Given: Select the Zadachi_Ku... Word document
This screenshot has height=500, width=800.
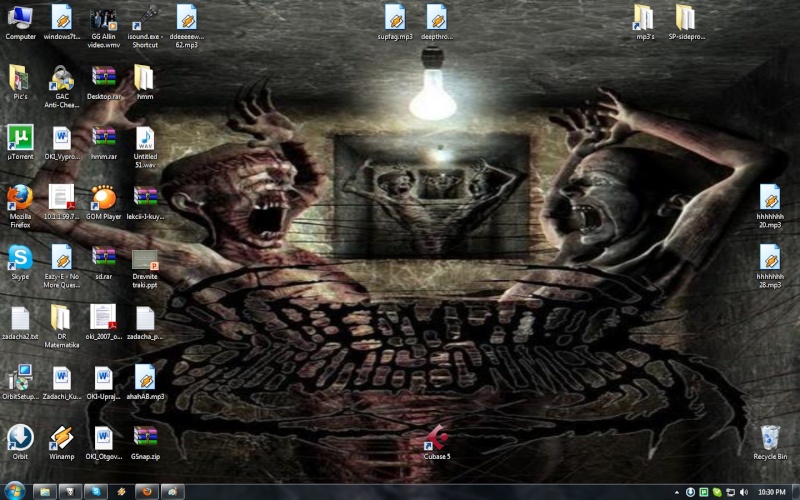Looking at the screenshot, I should click(x=62, y=383).
